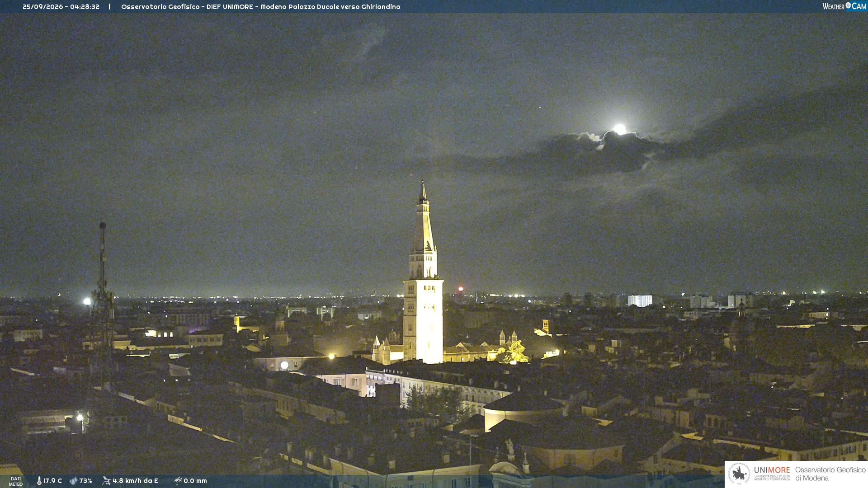
Task: Click the thermometer temperature icon
Action: [39, 481]
